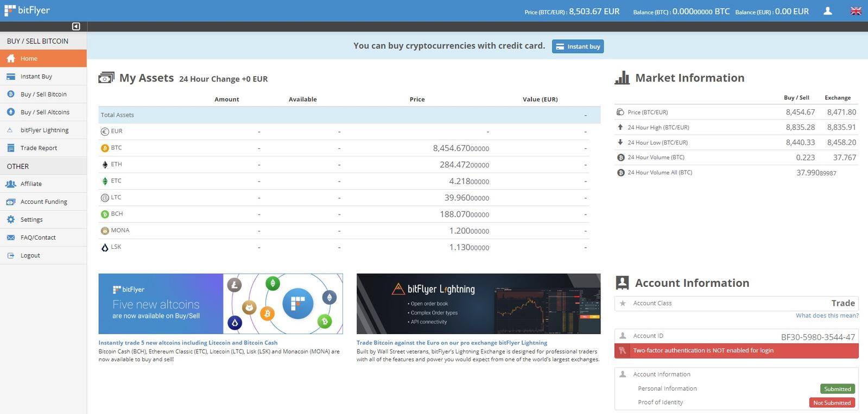Screen dimensions: 868x414
Task: Click the Trade Report document icon
Action: coord(11,148)
